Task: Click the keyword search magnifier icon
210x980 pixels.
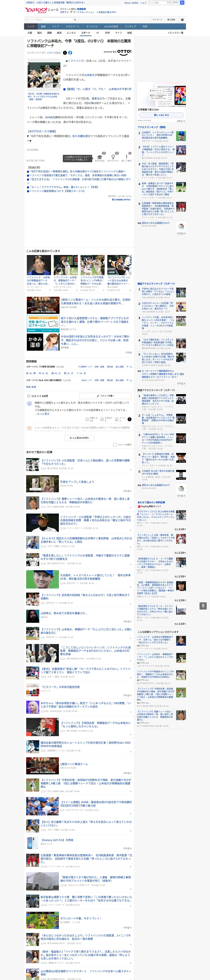Action: [75, 20]
